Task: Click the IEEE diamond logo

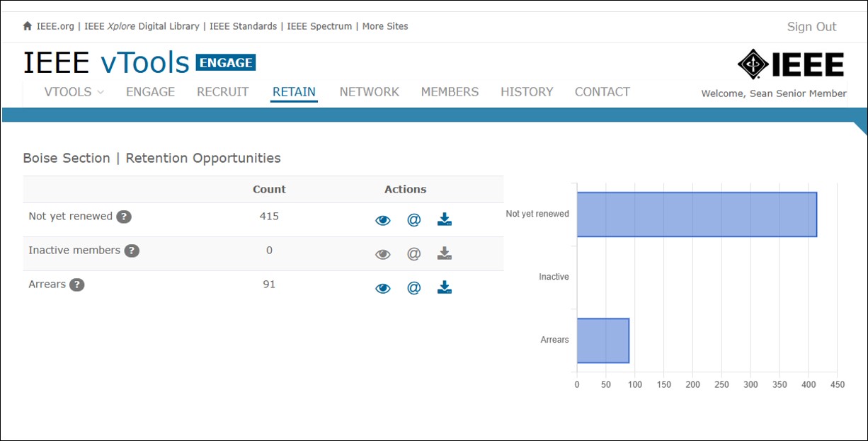Action: tap(753, 64)
